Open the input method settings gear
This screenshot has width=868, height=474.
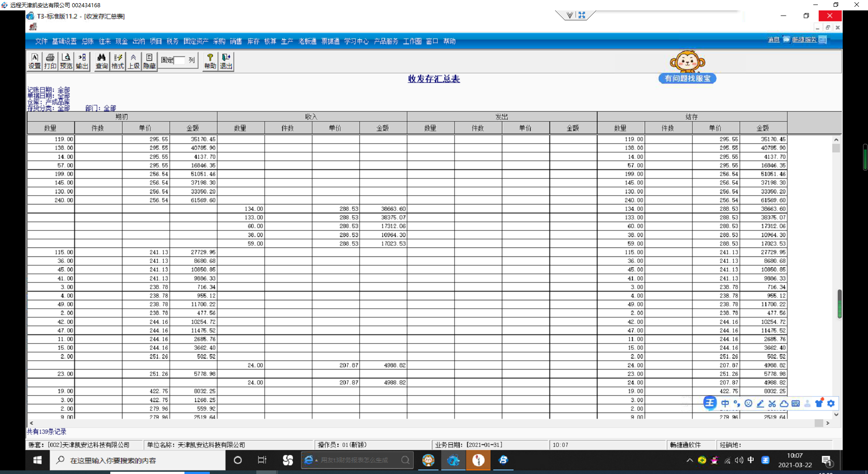[831, 403]
